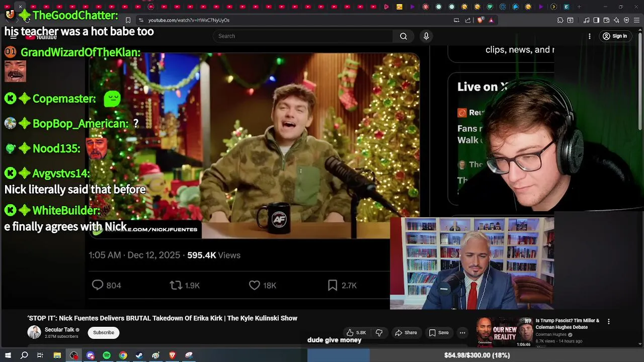
Task: Open options menu for Is Trump Fascist video
Action: pos(609,322)
